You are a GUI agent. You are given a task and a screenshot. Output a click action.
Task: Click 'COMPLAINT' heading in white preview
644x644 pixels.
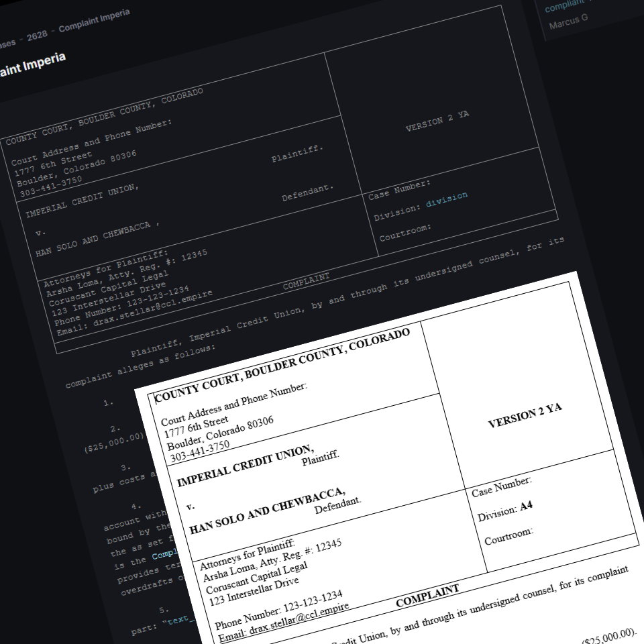click(427, 596)
